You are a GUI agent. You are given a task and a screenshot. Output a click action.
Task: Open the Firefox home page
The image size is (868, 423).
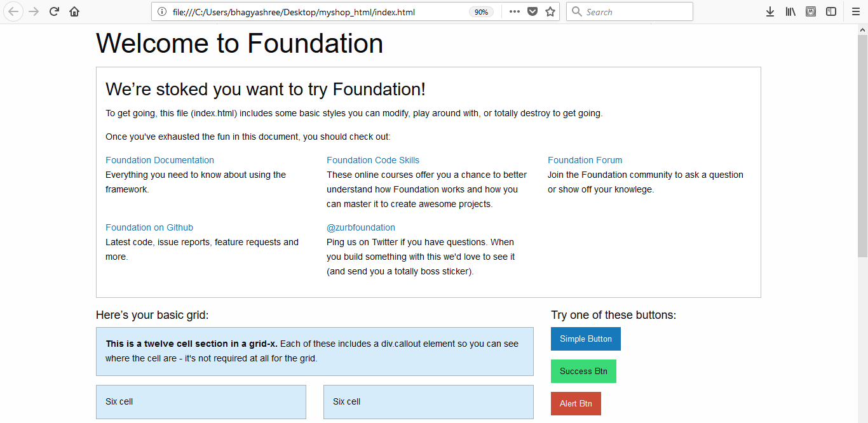point(74,11)
